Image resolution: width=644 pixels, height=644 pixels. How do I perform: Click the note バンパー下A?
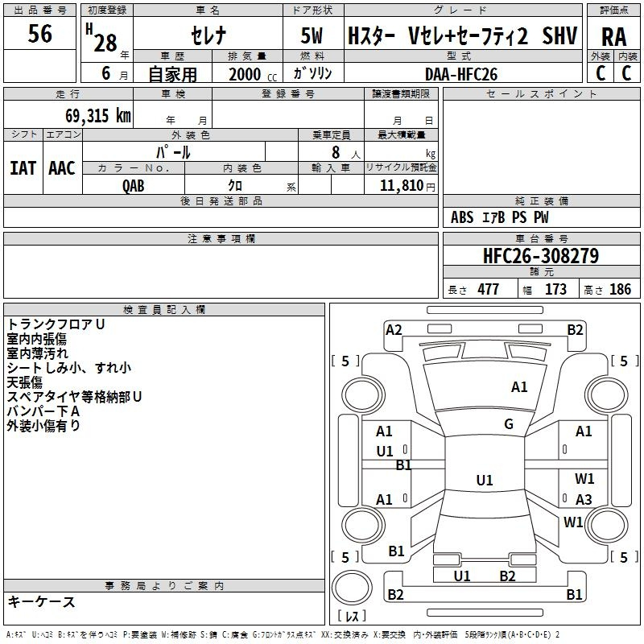pyautogui.click(x=43, y=411)
